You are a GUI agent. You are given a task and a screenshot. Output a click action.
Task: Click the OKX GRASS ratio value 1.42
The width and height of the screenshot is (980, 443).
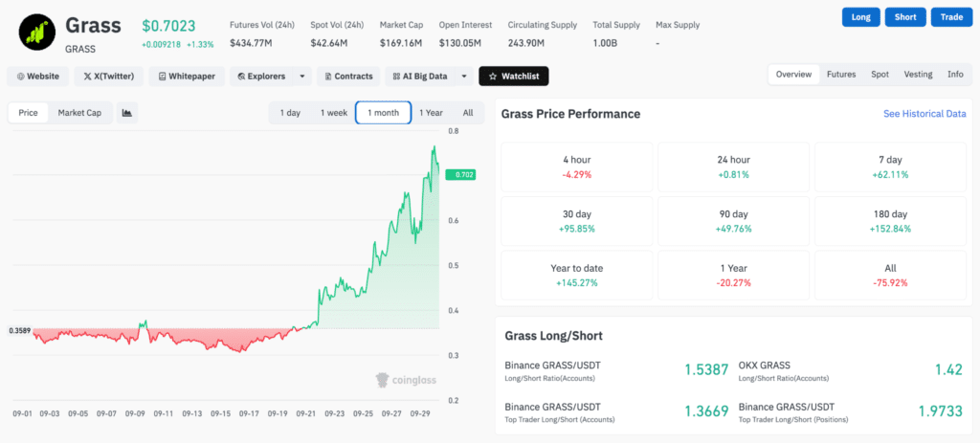pyautogui.click(x=948, y=370)
